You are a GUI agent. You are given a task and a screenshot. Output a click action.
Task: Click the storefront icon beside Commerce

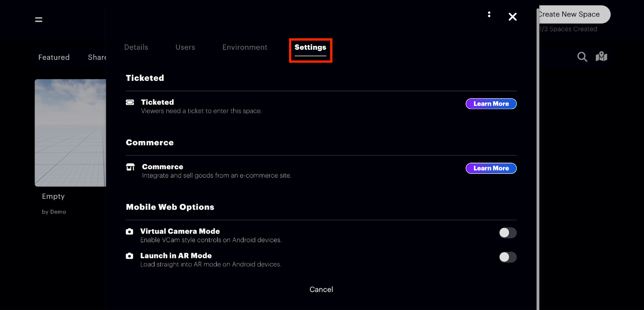pyautogui.click(x=130, y=167)
